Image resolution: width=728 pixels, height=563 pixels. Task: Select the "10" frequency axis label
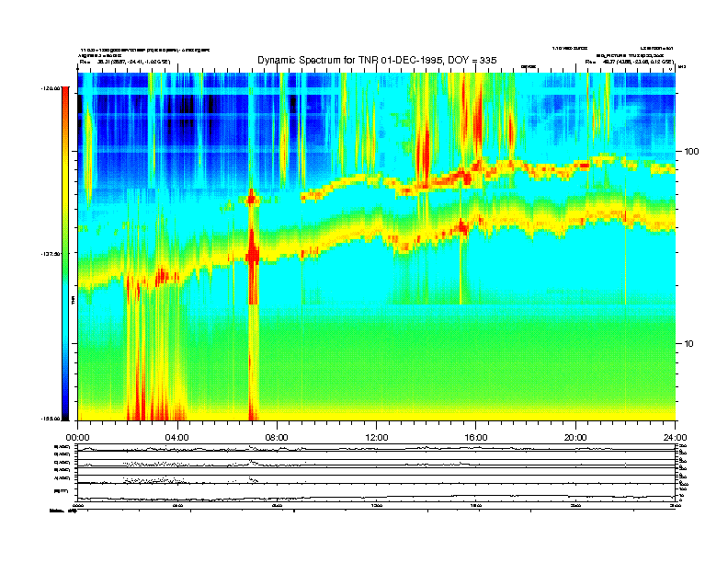(x=689, y=344)
